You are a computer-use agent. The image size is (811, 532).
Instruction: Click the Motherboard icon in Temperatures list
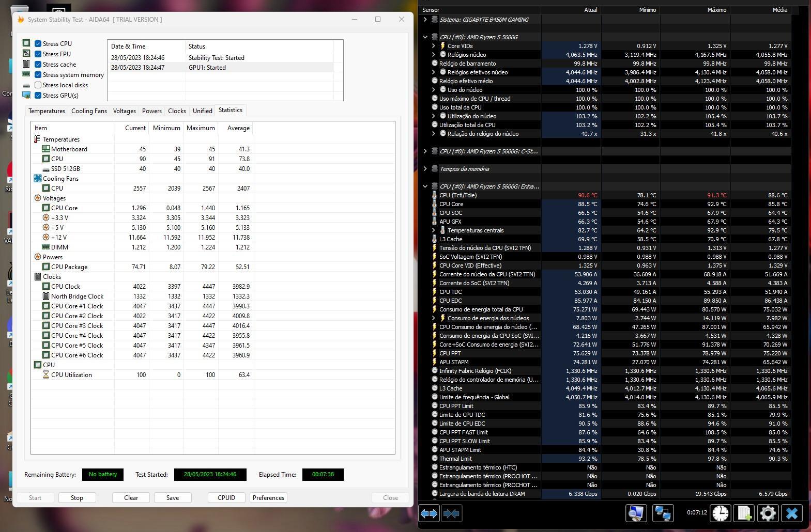coord(46,149)
